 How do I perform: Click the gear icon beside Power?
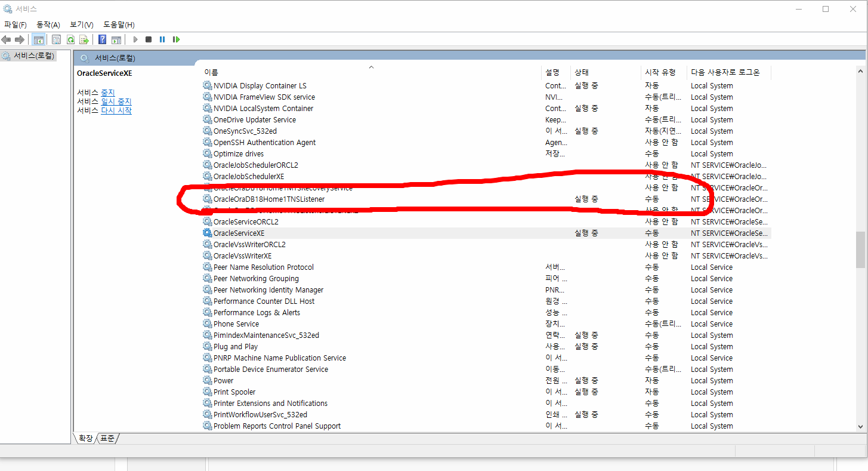click(207, 381)
